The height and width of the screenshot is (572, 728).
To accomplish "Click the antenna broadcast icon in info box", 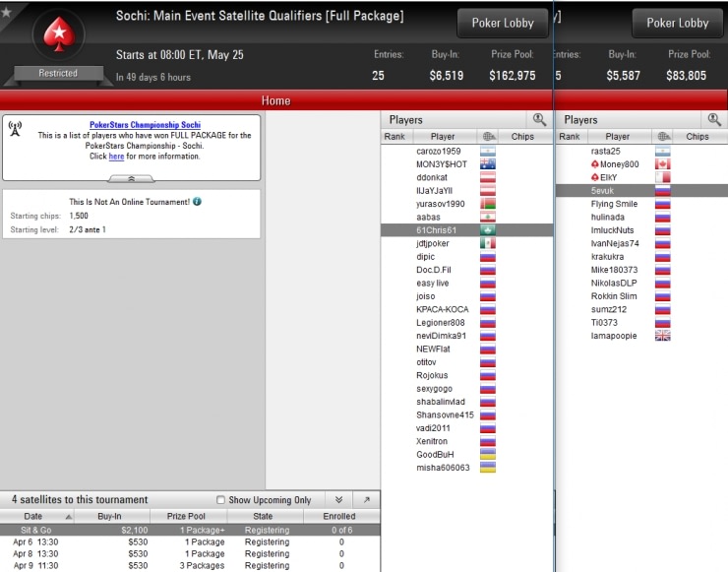I will (16, 129).
